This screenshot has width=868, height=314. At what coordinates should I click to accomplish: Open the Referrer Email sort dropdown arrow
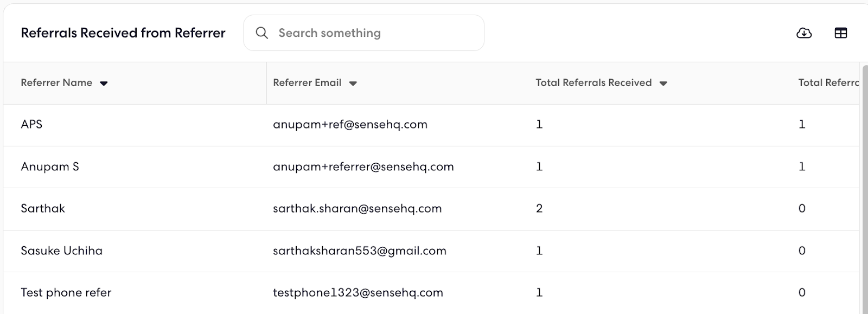point(353,84)
